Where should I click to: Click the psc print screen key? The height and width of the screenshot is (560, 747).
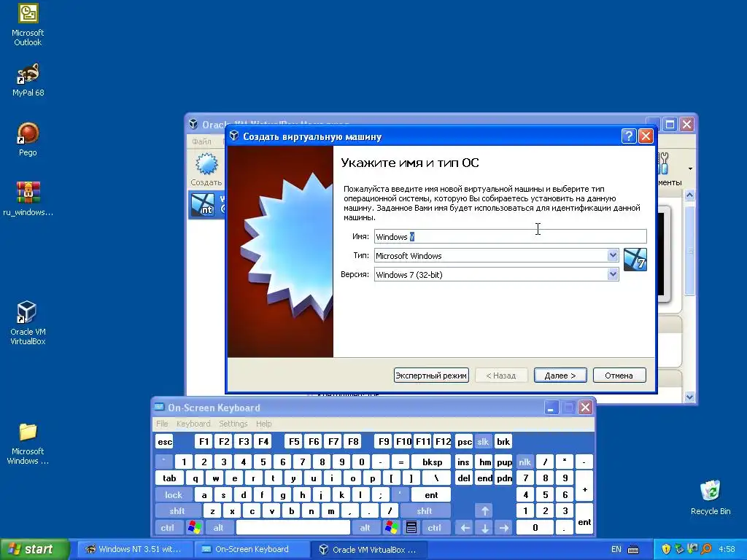[x=464, y=441]
